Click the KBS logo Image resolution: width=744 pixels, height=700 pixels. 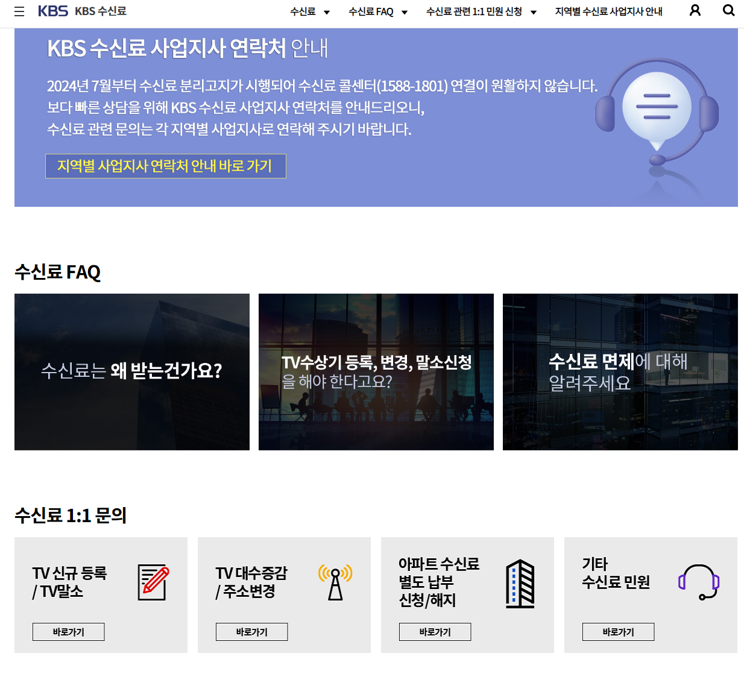(x=53, y=11)
